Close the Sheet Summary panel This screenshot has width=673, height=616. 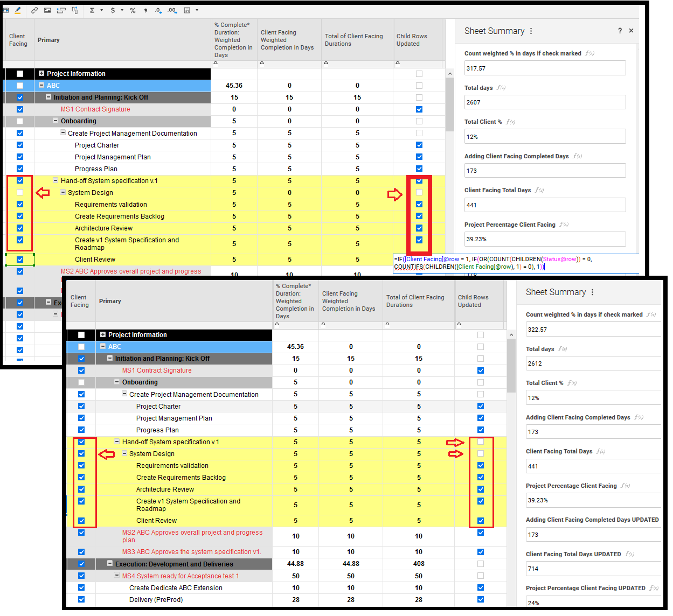631,30
